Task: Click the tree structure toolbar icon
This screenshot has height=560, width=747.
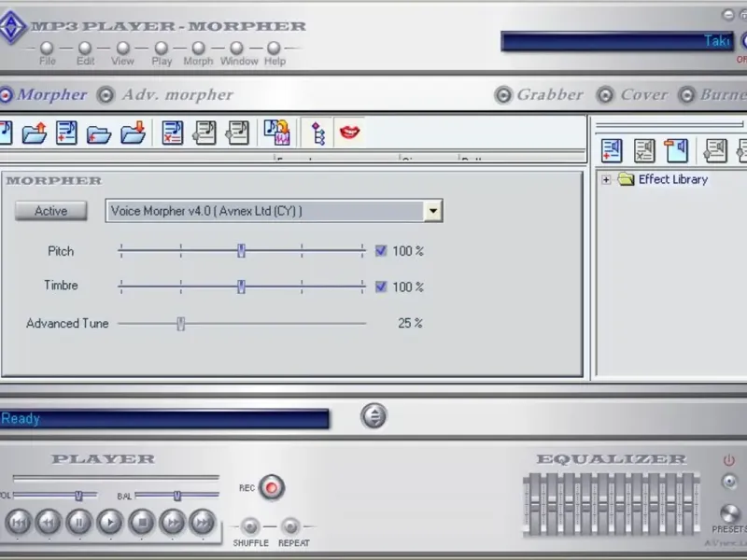Action: tap(317, 133)
